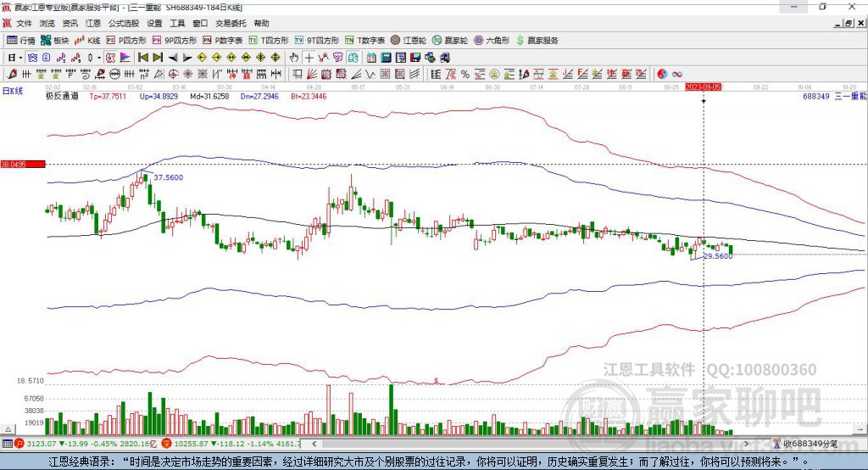Click the grid icon left of the Shanghai index
868x470 pixels.
(7, 444)
